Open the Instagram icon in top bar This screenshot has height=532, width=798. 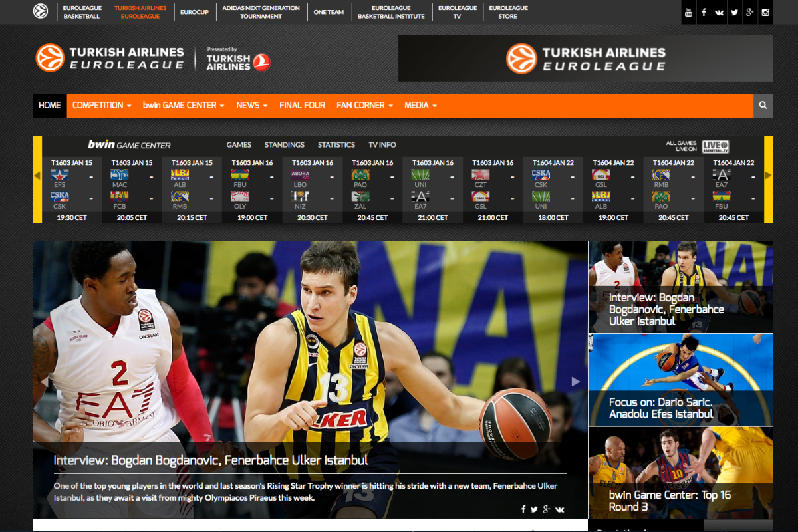[x=765, y=12]
